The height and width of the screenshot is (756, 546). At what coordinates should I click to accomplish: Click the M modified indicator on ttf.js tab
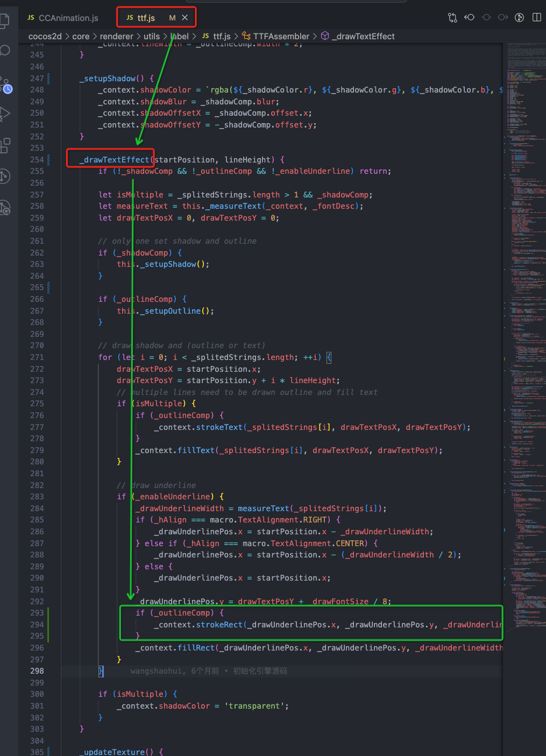click(x=172, y=18)
